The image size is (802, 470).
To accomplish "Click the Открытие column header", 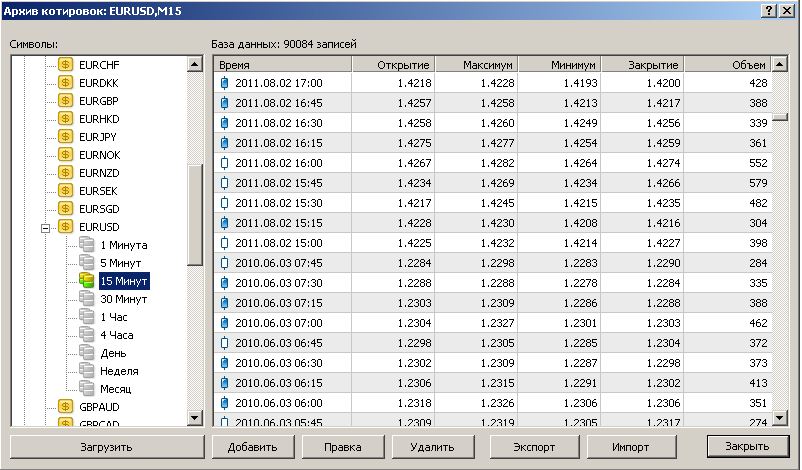I will (x=393, y=64).
